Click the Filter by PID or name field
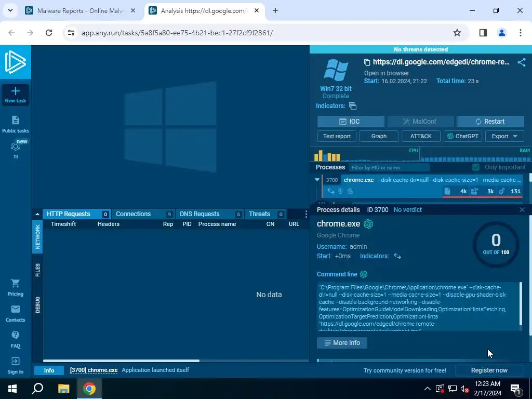The height and width of the screenshot is (399, 532). tap(389, 167)
